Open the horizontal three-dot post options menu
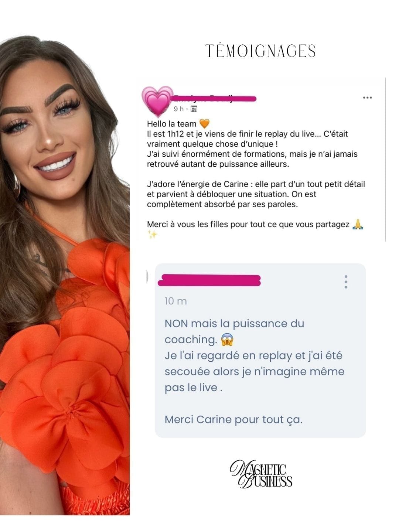This screenshot has height=532, width=399. point(367,98)
